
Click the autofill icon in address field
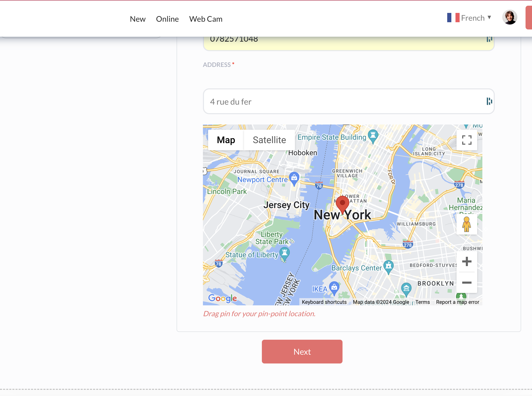point(489,101)
